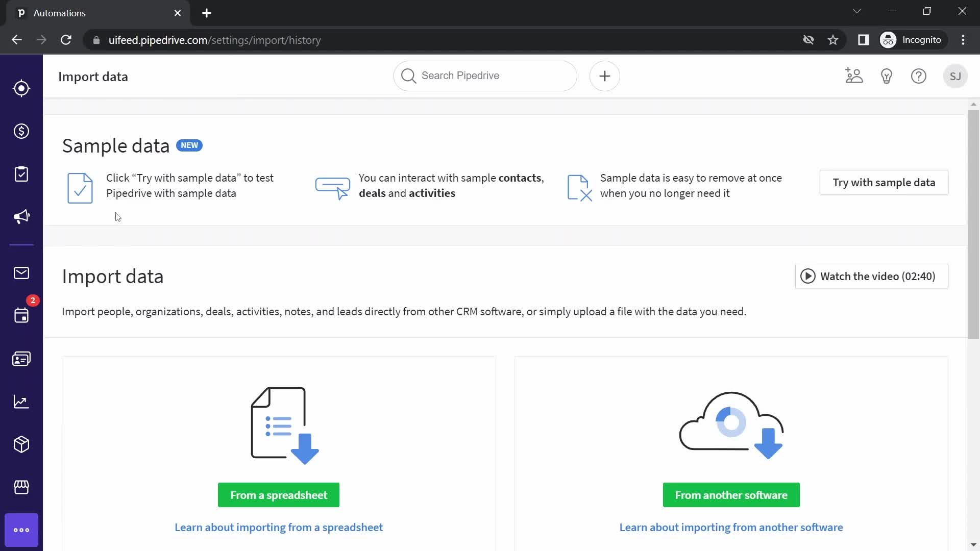Click the From a spreadsheet button
Image resolution: width=980 pixels, height=551 pixels.
point(279,494)
